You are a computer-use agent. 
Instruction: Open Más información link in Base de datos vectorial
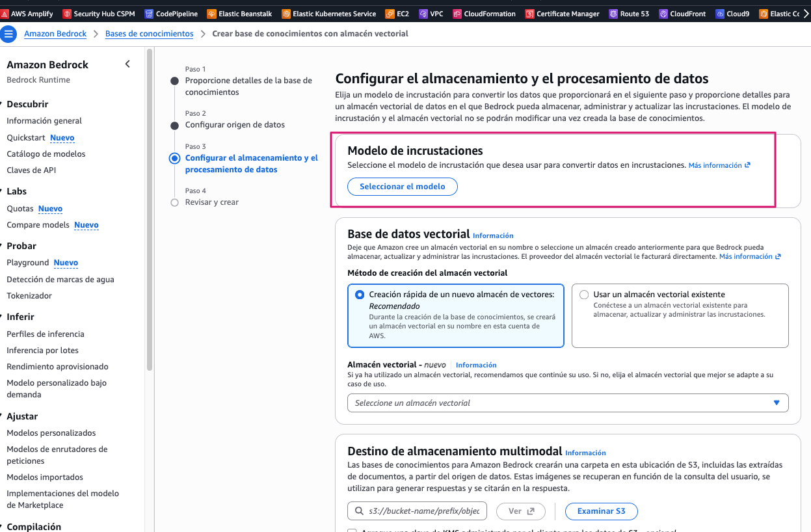point(750,257)
